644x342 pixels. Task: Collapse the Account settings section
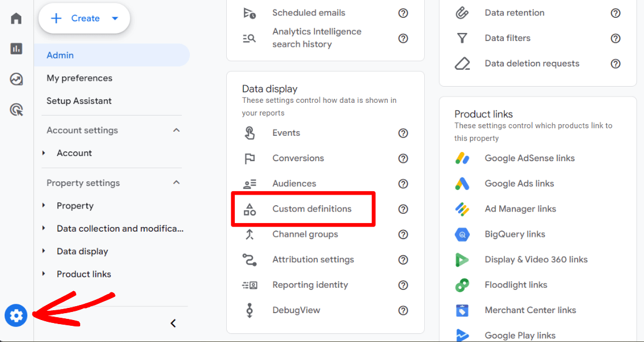click(177, 131)
